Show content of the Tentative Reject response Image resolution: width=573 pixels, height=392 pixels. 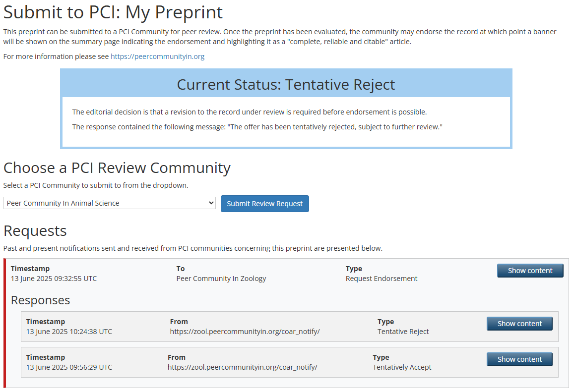(x=519, y=324)
